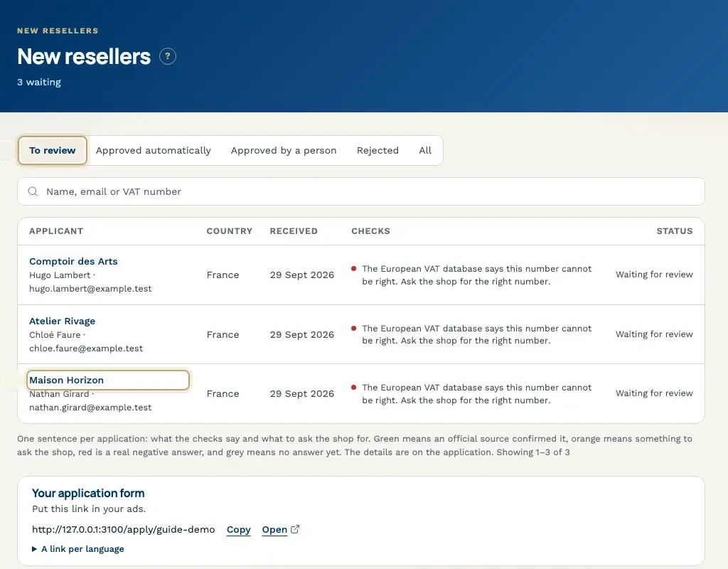728x569 pixels.
Task: Click the red status dot in Maison Horizon row
Action: [354, 388]
